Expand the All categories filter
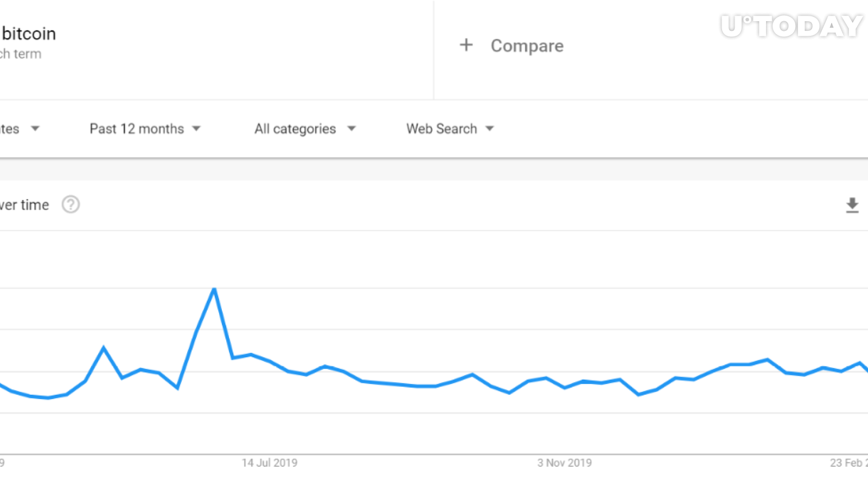This screenshot has height=488, width=868. click(x=295, y=129)
